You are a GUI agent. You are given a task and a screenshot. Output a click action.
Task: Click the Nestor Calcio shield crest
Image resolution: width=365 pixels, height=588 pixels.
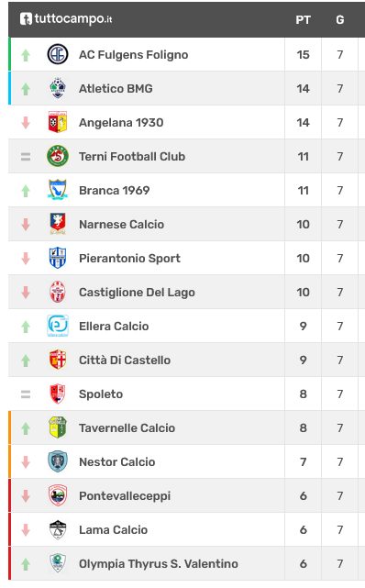[x=58, y=461]
